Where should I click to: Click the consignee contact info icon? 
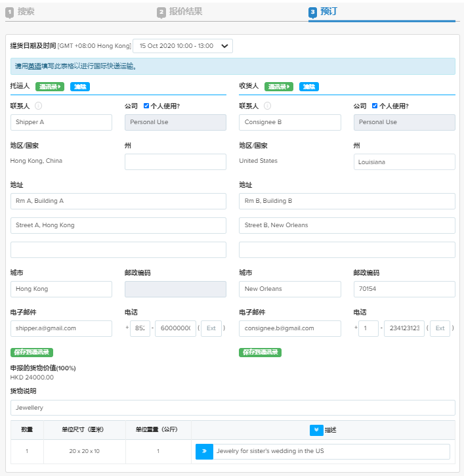pyautogui.click(x=267, y=106)
